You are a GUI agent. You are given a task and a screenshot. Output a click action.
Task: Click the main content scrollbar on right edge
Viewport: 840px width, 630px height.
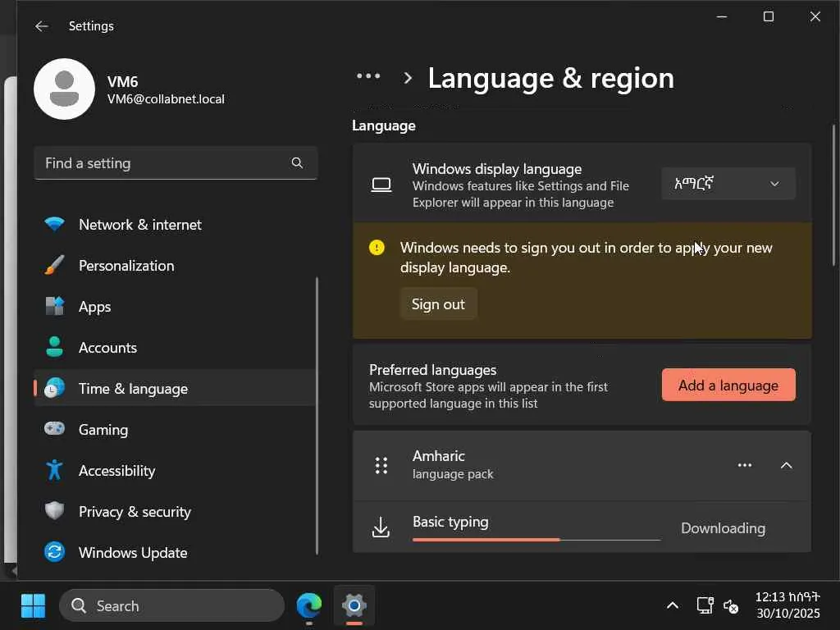pyautogui.click(x=833, y=195)
